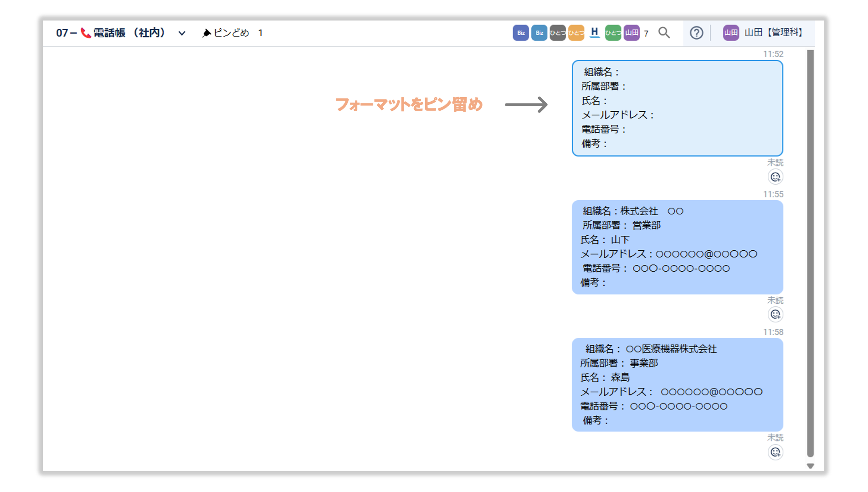Image resolution: width=868 pixels, height=492 pixels.
Task: Click the 11:55 timestamp
Action: tap(773, 194)
